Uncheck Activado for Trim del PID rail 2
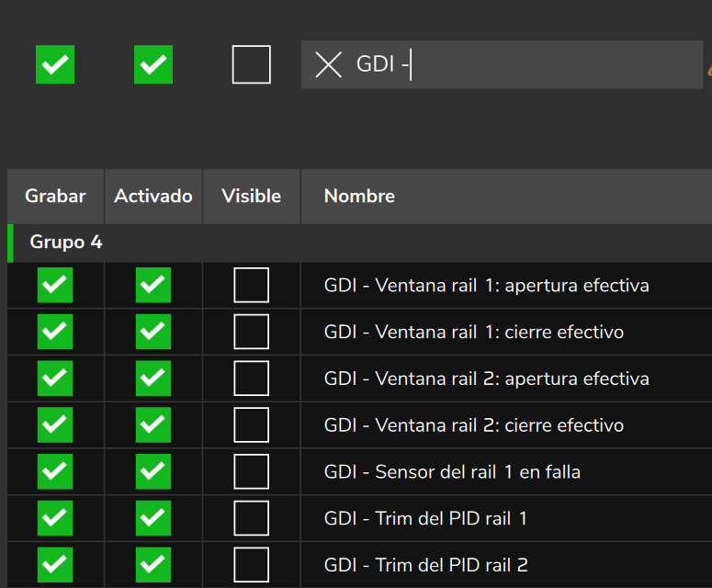The height and width of the screenshot is (588, 712). pos(153,565)
